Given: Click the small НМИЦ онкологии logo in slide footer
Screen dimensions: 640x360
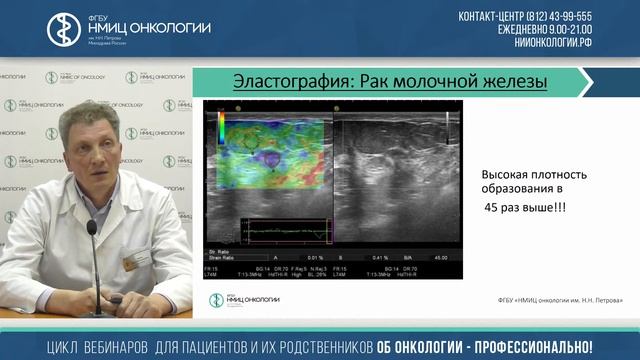Looking at the screenshot, I should pyautogui.click(x=244, y=300).
